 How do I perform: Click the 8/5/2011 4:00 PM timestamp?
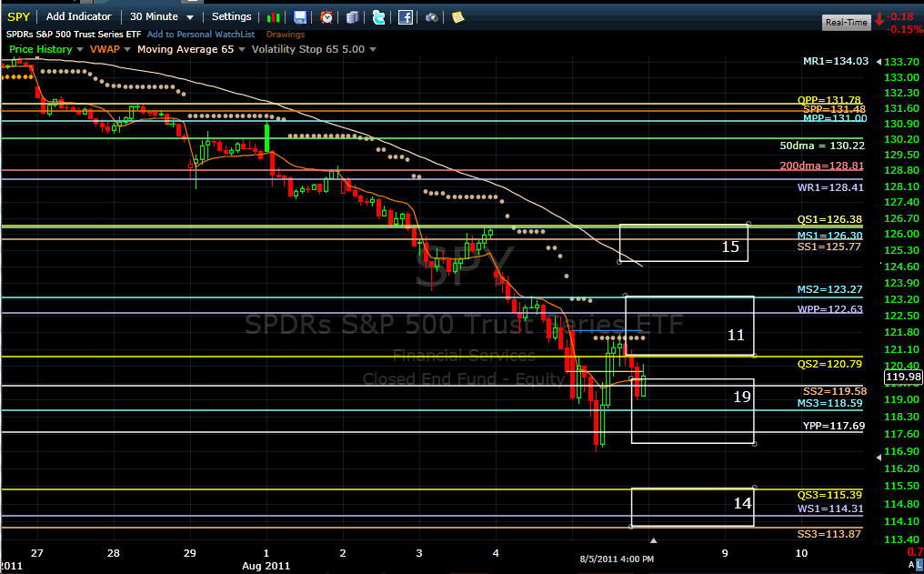(617, 559)
